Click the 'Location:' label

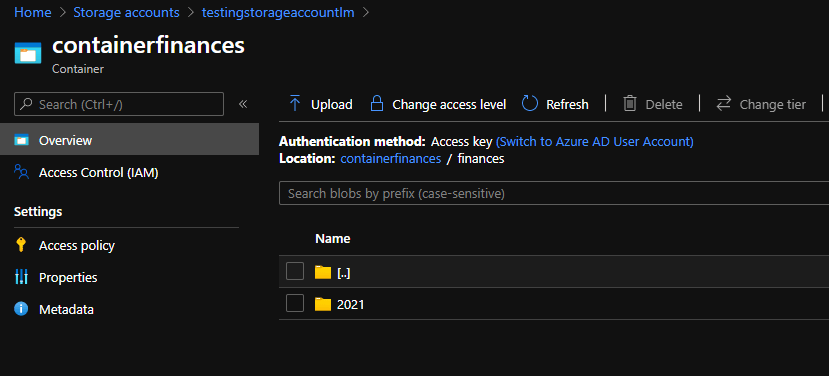(307, 158)
